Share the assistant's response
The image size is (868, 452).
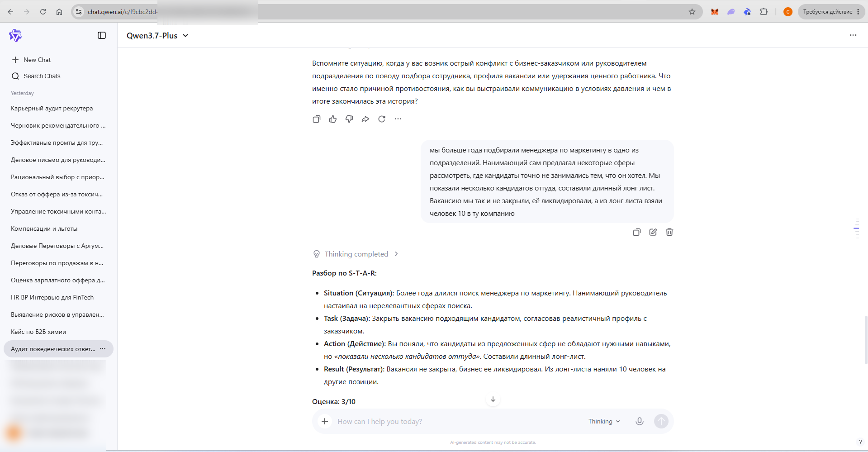[x=365, y=119]
